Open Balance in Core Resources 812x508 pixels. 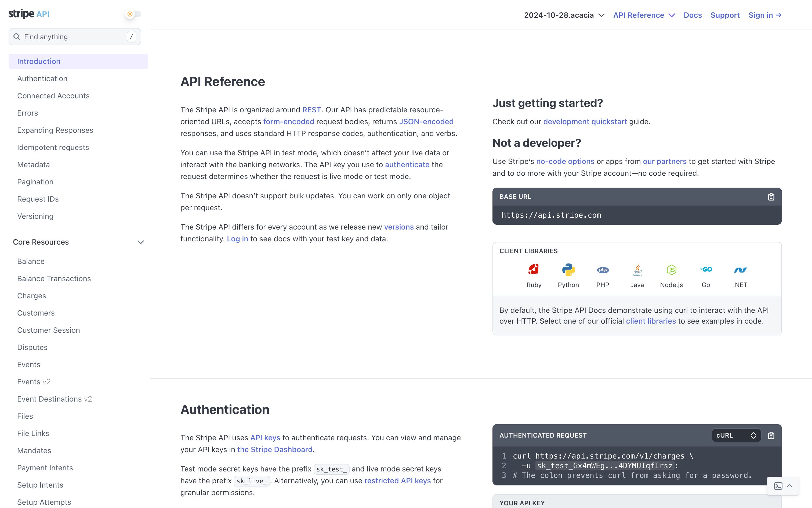(31, 261)
